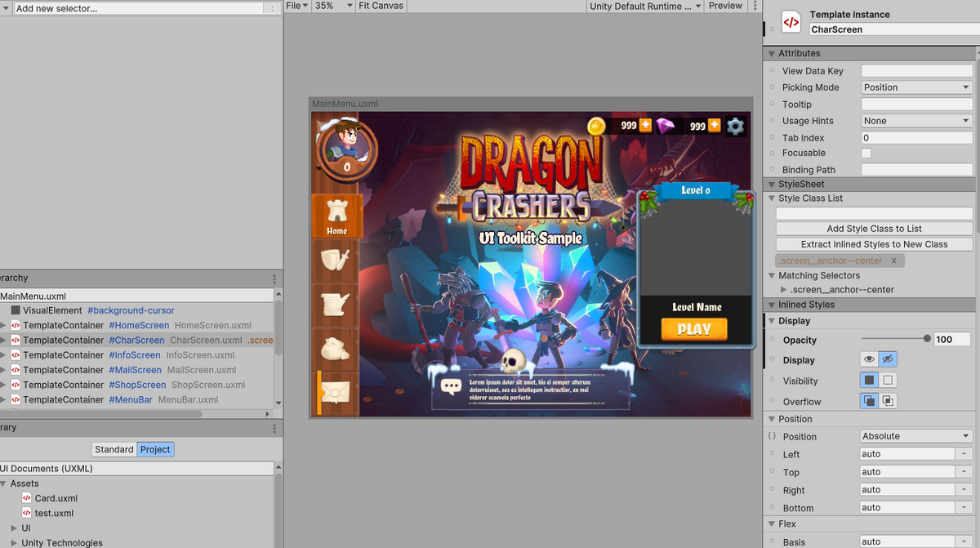Set Overflow to visible with the overlapping squares icon

[870, 400]
